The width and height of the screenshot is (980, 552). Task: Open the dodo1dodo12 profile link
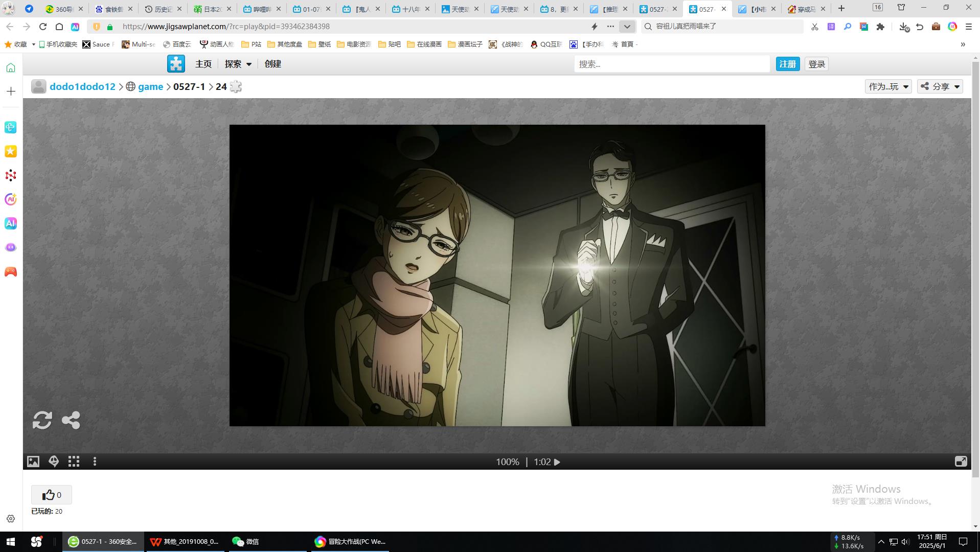pyautogui.click(x=82, y=87)
